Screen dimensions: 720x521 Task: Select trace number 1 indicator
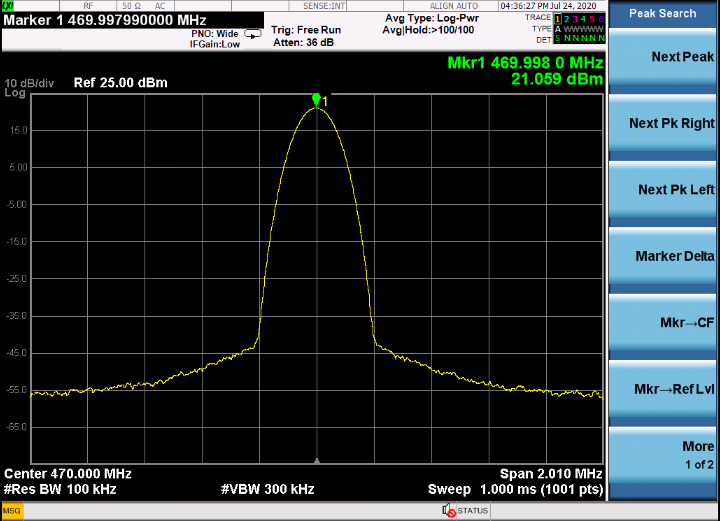pos(557,19)
